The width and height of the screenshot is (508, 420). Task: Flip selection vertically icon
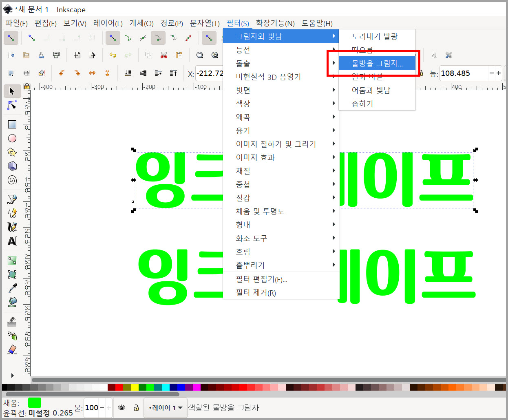[107, 73]
